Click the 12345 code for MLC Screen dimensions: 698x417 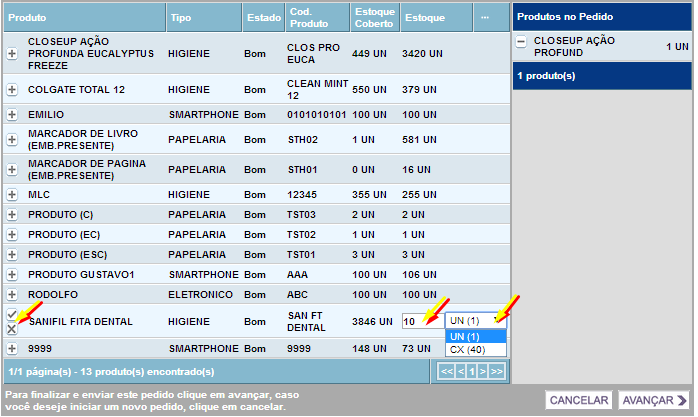301,194
